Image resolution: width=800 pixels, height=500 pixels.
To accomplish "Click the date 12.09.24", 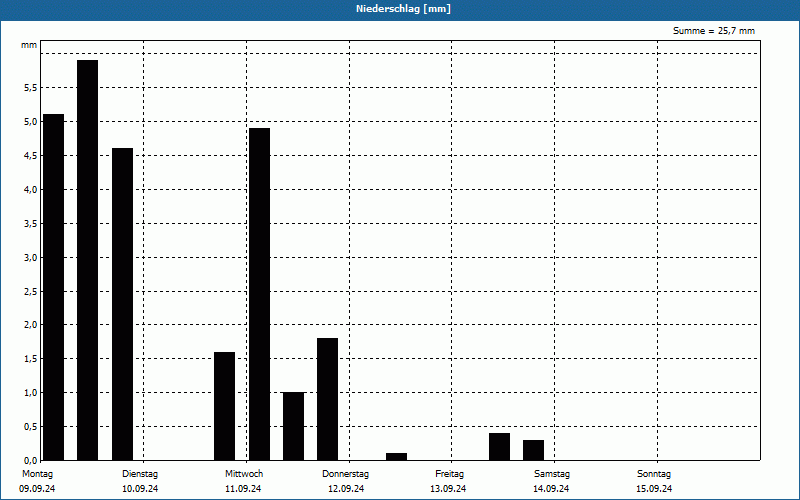I will (346, 489).
